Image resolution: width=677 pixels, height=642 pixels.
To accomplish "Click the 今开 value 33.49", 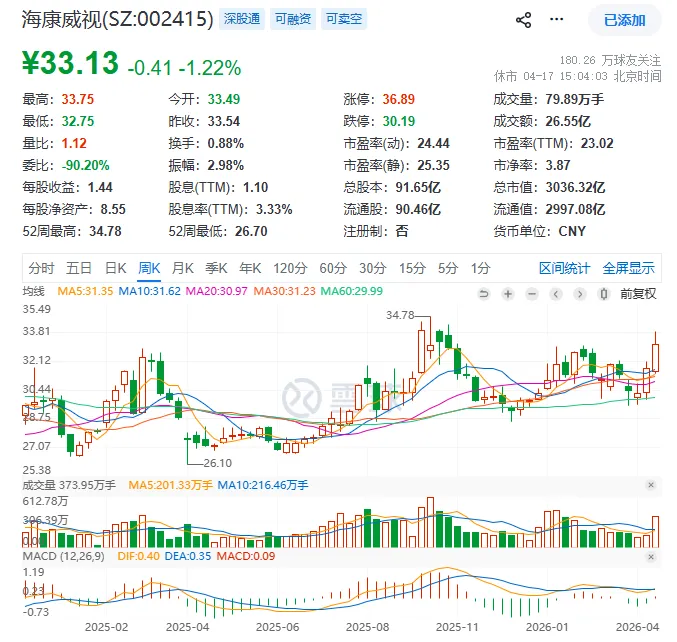I will 224,99.
